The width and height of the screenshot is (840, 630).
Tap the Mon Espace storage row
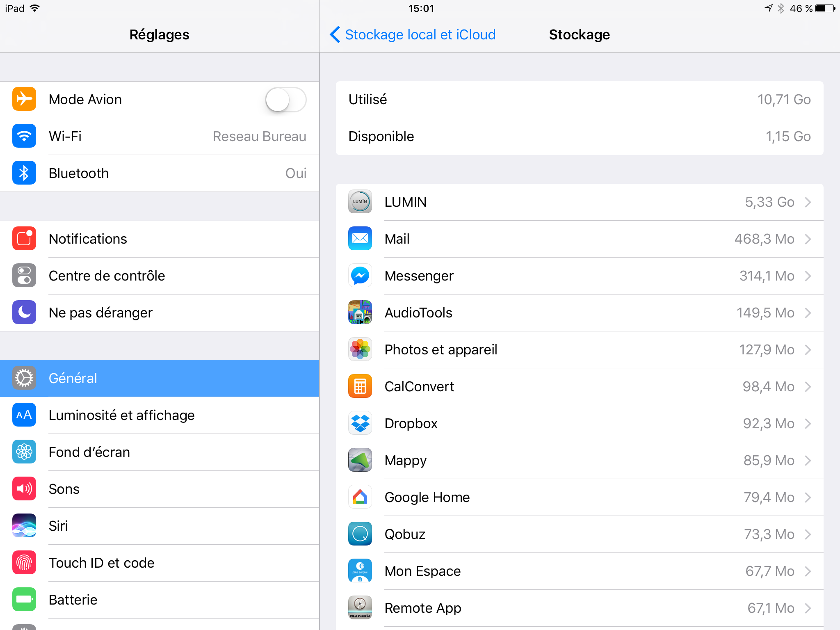[580, 571]
